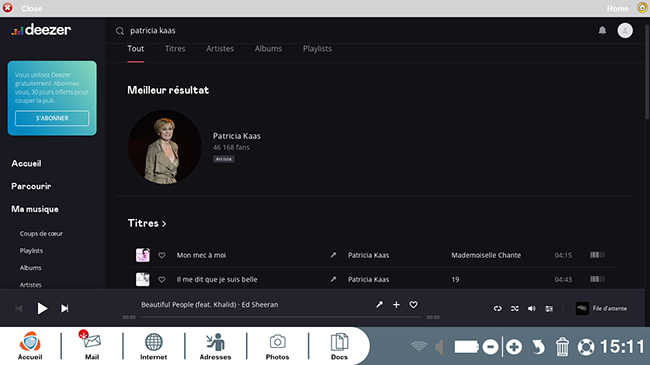Play Mon mec à moi album thumbnail
The image size is (650, 365).
[x=143, y=255]
